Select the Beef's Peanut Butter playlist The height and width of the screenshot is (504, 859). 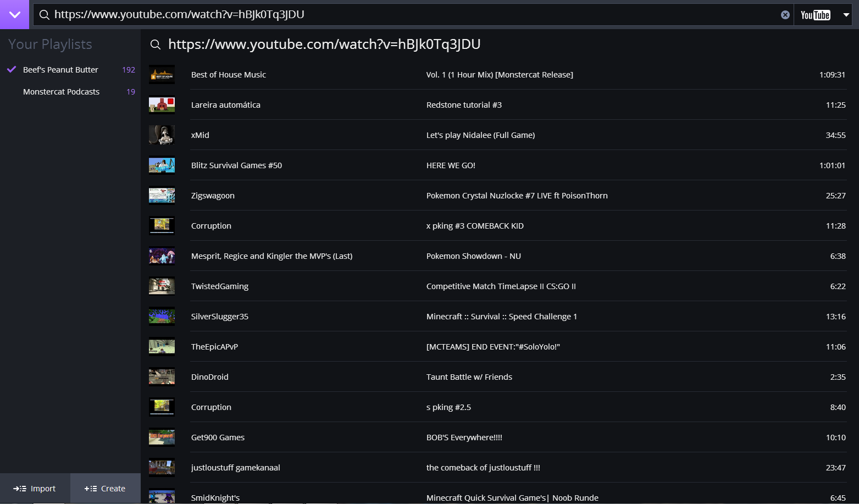pos(60,70)
